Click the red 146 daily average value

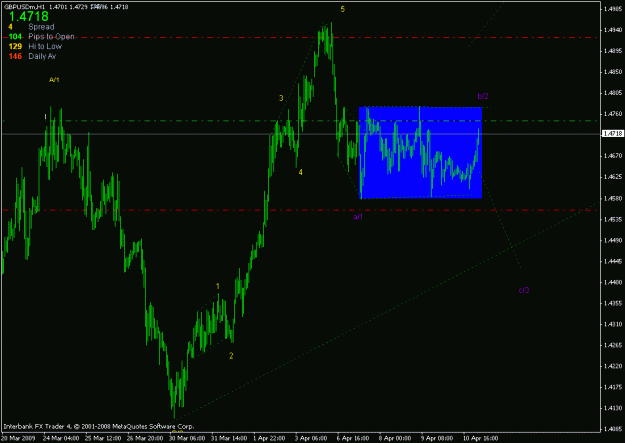click(15, 56)
